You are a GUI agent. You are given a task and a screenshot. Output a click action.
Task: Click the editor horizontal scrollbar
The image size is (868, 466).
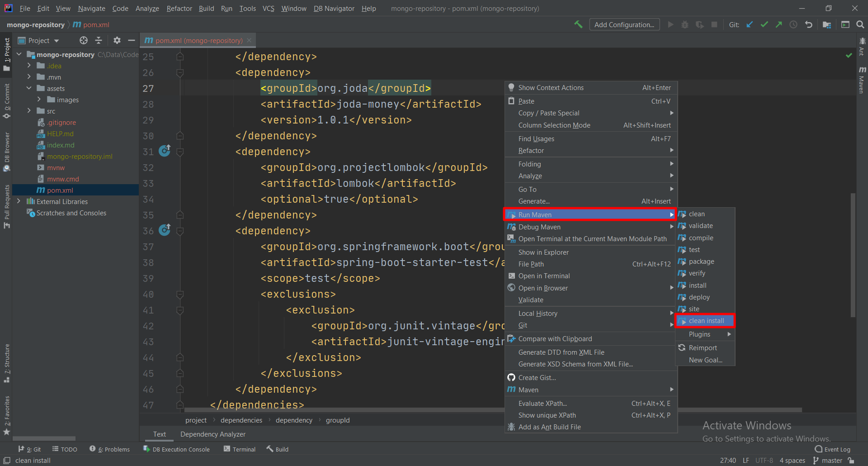click(493, 410)
